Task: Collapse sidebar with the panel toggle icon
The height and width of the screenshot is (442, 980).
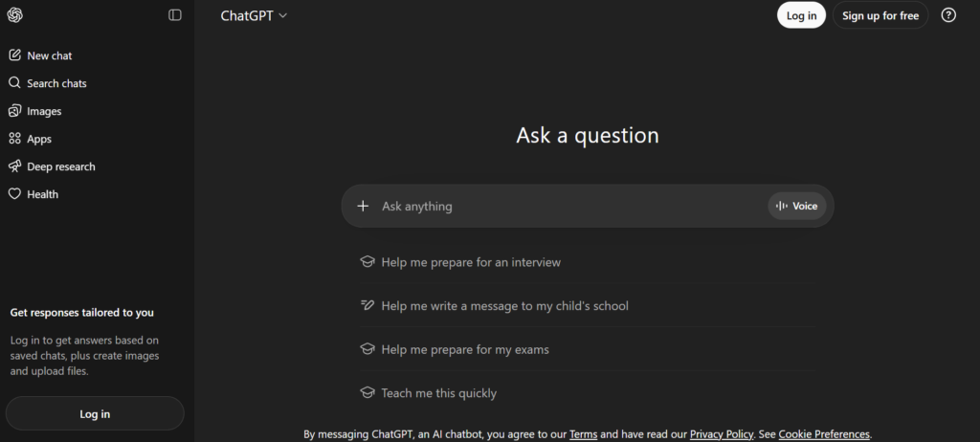Action: coord(175,15)
